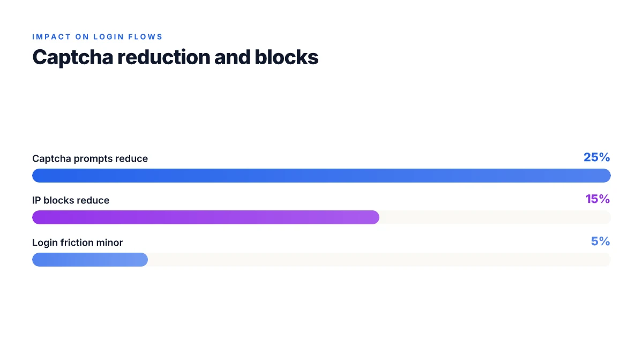The width and height of the screenshot is (643, 364).
Task: Click the purple filled IP blocks bar
Action: (206, 217)
